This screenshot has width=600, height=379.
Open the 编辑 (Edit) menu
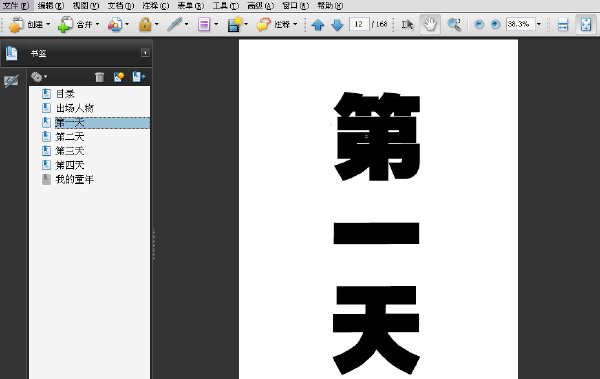click(x=51, y=5)
